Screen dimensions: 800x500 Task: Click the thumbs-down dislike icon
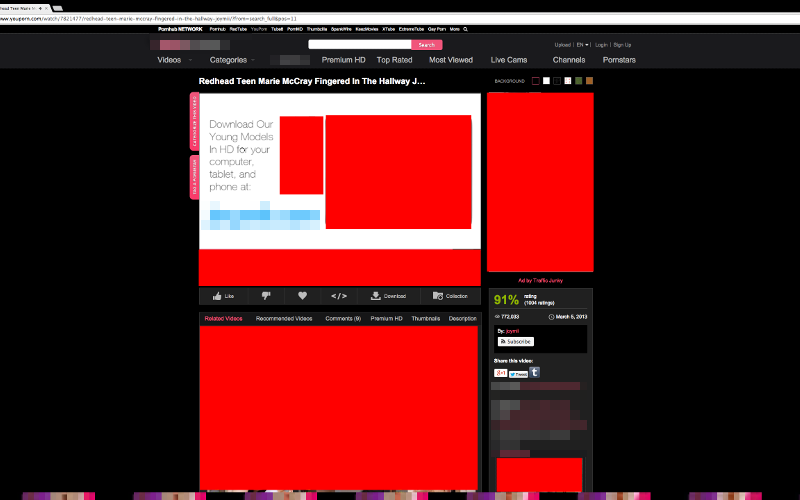pyautogui.click(x=266, y=295)
